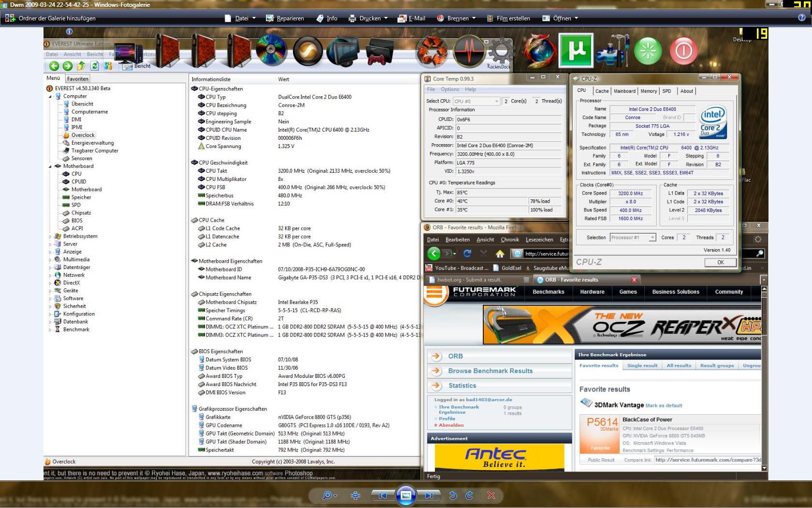Click OK button in CPU-Z
Screen dimensions: 812x508
[x=720, y=262]
